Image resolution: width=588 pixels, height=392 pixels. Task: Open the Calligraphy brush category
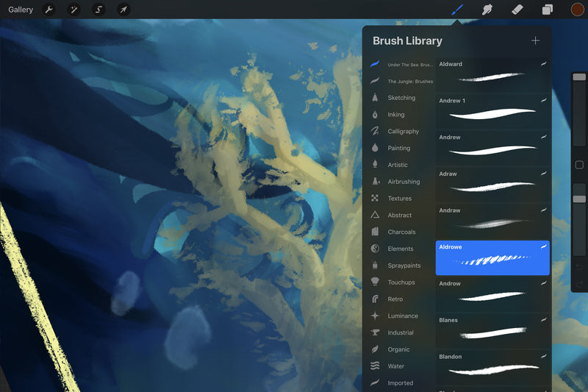pyautogui.click(x=403, y=132)
